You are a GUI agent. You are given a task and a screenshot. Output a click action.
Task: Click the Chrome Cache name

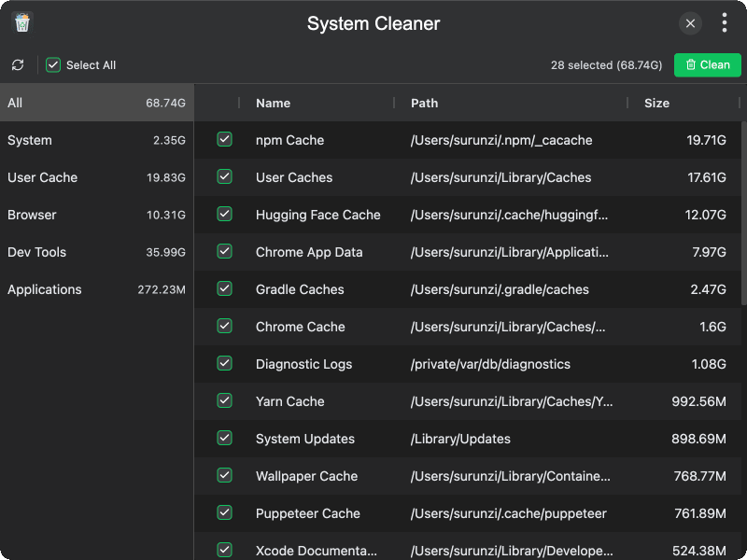(x=300, y=327)
